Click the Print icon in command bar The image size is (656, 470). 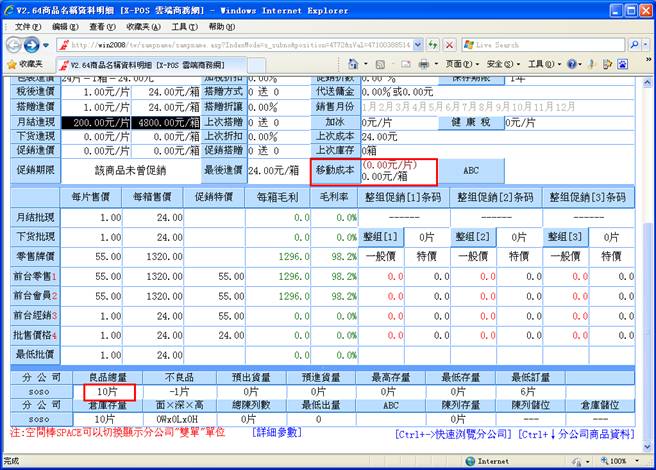click(x=424, y=64)
